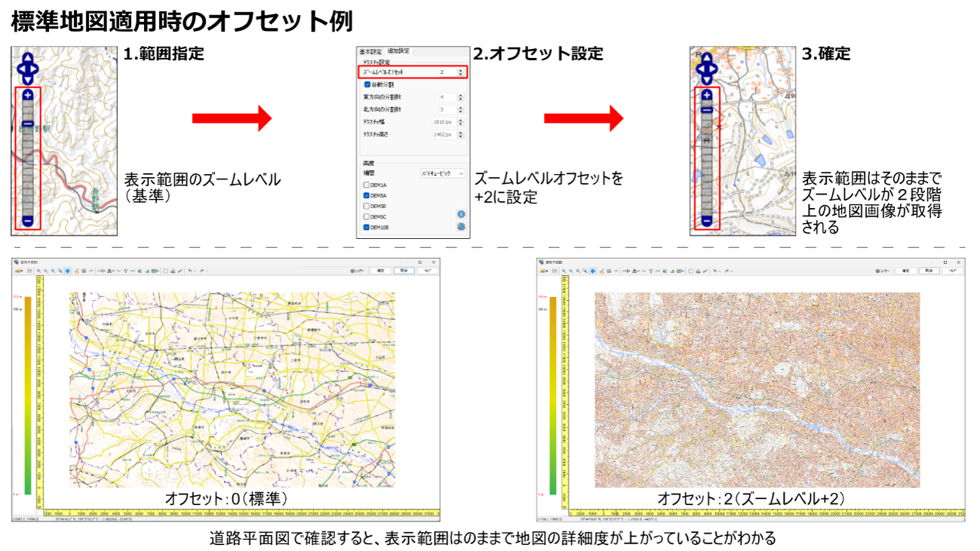Click globe icon beside DEM10B
The image size is (980, 551).
461,227
